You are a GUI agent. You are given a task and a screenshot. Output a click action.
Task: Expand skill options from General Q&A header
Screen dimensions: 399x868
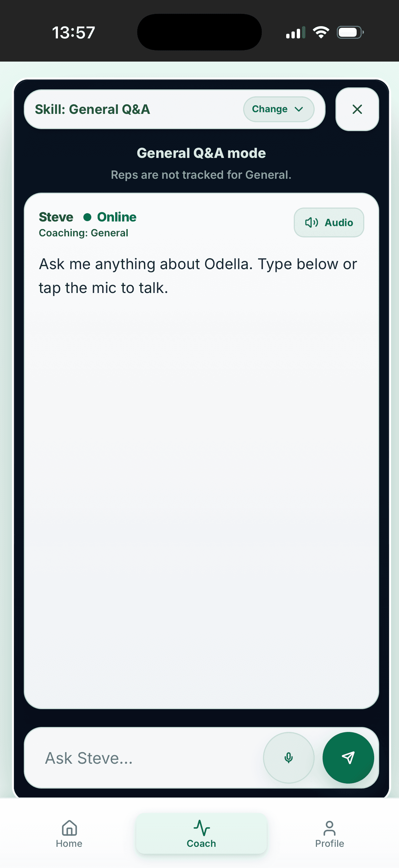(x=279, y=109)
